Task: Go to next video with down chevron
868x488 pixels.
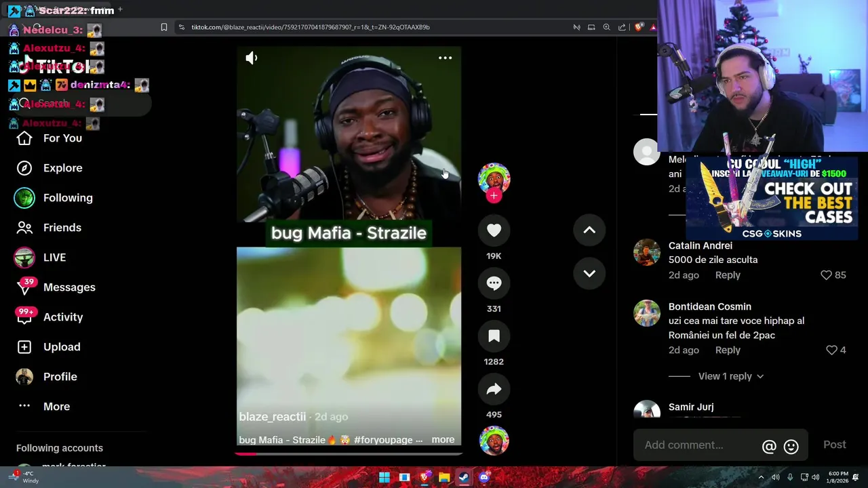Action: click(x=589, y=274)
